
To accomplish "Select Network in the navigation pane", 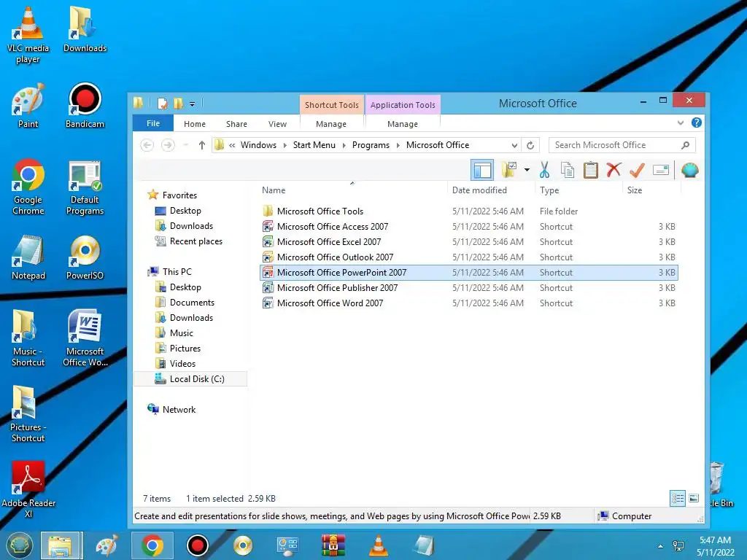I will coord(179,410).
